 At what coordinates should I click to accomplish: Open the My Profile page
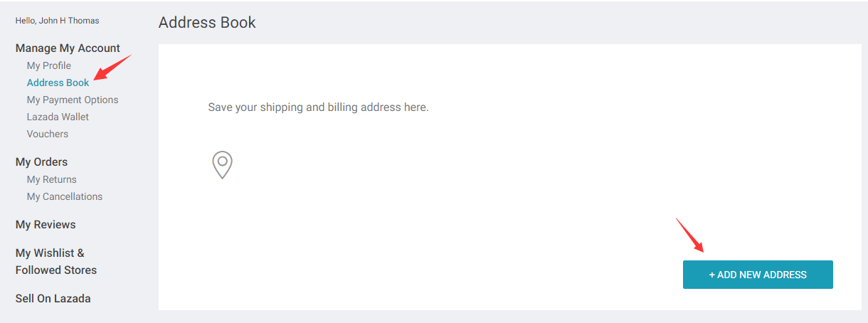[49, 65]
